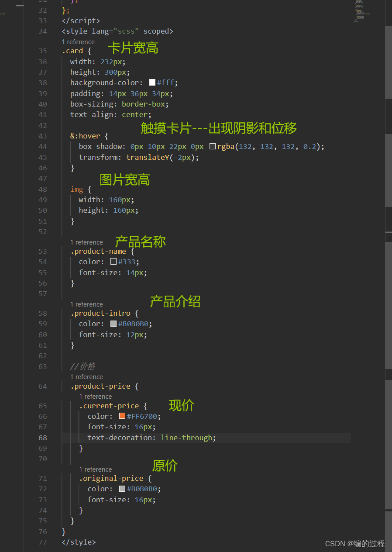Click the '.original-price' selector
392x552 pixels.
point(111,478)
